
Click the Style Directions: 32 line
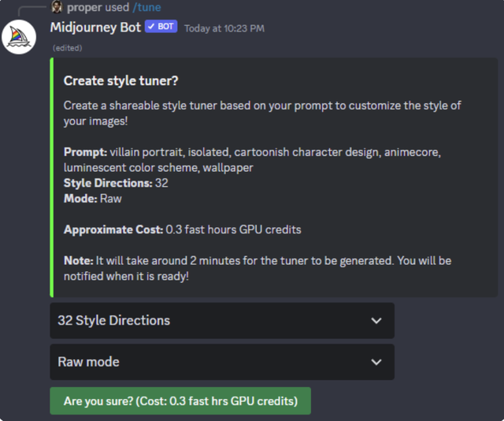pyautogui.click(x=116, y=183)
